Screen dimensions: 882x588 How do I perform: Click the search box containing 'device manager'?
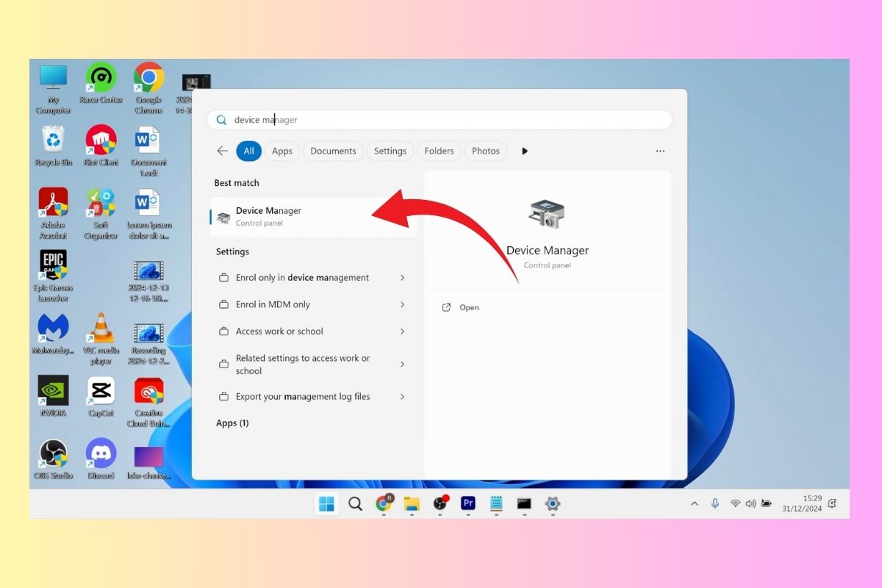point(440,120)
